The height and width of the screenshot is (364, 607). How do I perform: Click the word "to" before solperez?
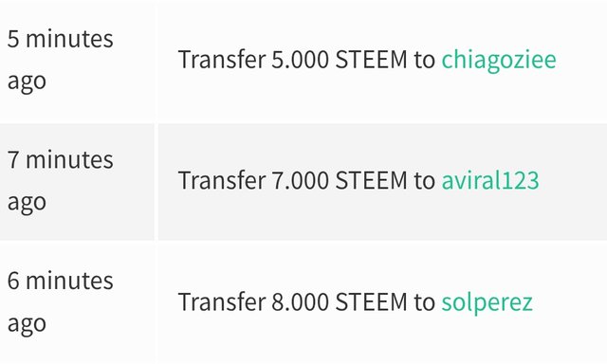[425, 302]
